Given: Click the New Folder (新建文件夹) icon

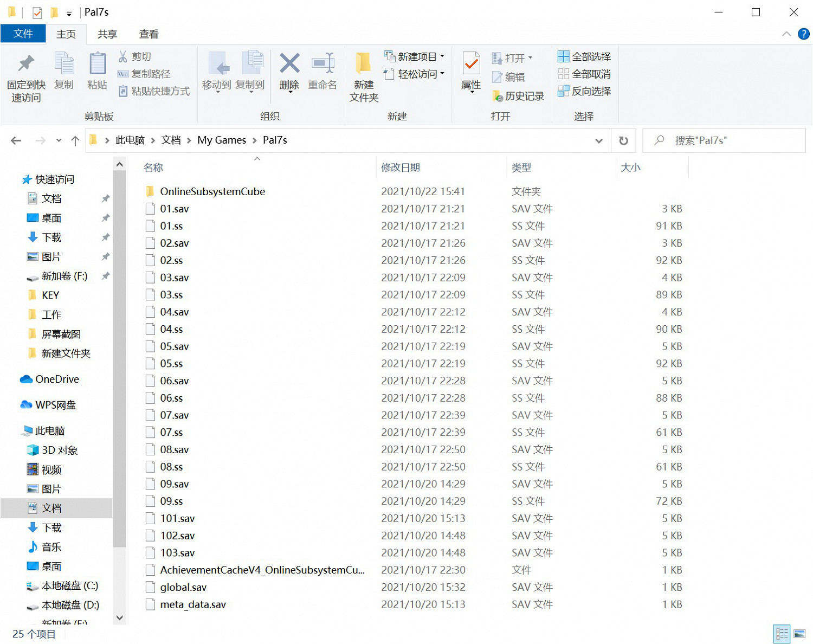Looking at the screenshot, I should click(364, 64).
